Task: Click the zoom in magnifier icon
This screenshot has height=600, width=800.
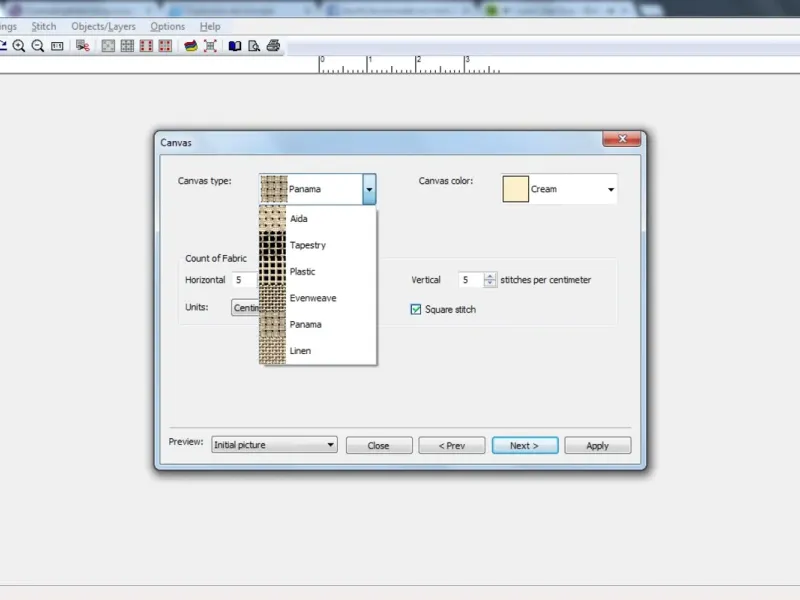Action: pyautogui.click(x=19, y=46)
